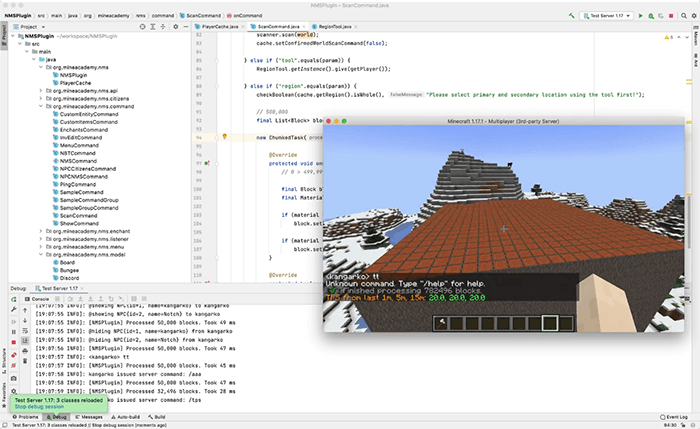Screen dimensions: 700x429
Task: Expand org.mineacademy.nms.enchant package
Action: click(41, 231)
